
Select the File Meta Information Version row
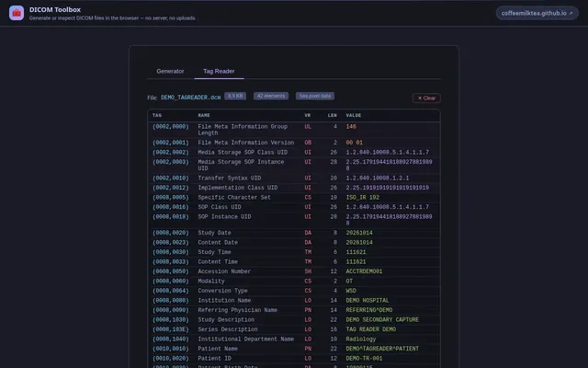pyautogui.click(x=294, y=143)
